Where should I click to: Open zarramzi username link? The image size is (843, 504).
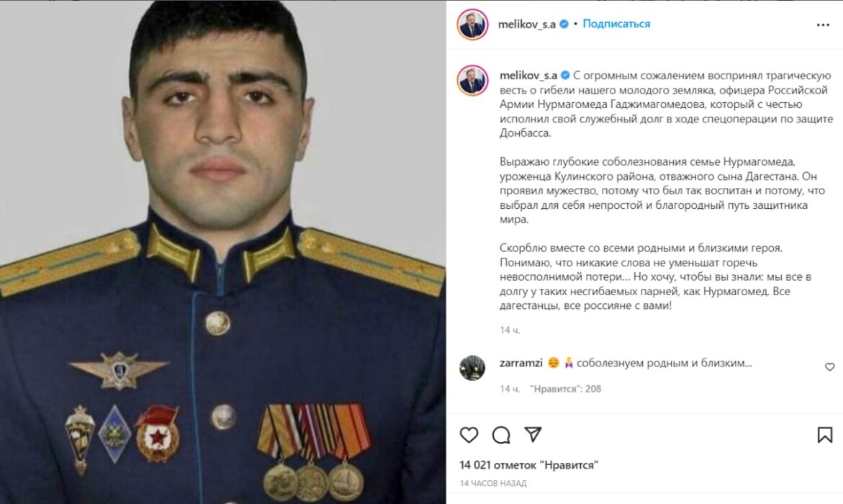521,363
